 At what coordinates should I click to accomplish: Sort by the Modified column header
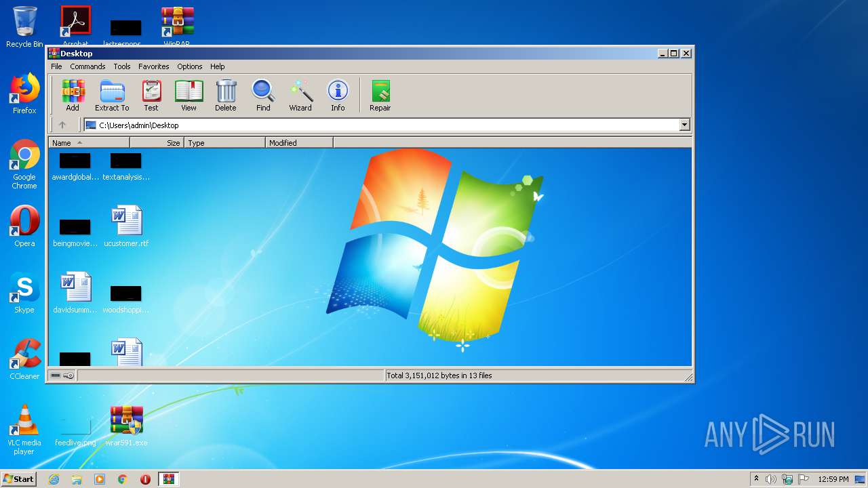click(x=299, y=143)
